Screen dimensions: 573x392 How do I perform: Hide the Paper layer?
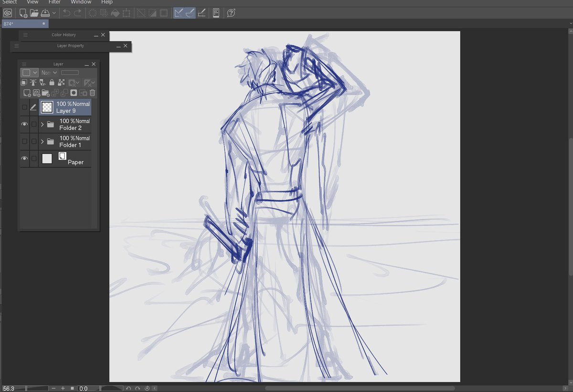[x=24, y=158]
